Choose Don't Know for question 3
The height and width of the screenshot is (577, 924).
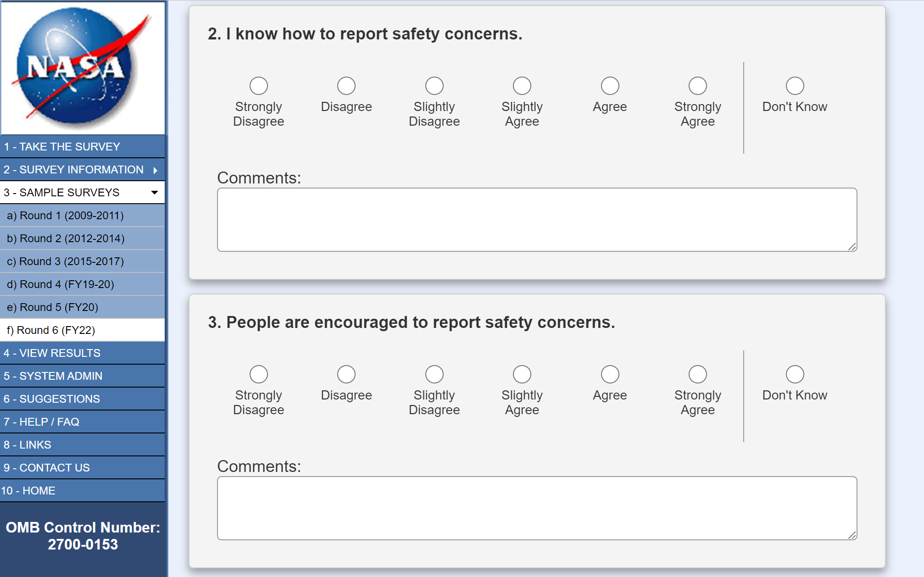(795, 374)
